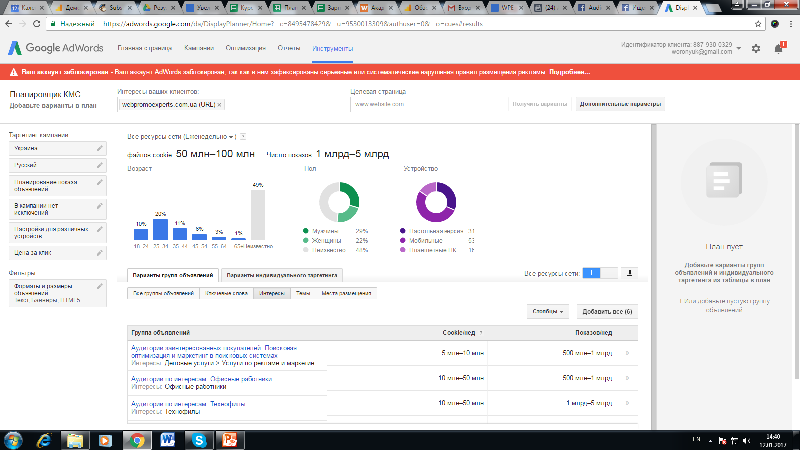The width and height of the screenshot is (800, 450).
Task: Open the Инструменты menu
Action: click(x=332, y=48)
